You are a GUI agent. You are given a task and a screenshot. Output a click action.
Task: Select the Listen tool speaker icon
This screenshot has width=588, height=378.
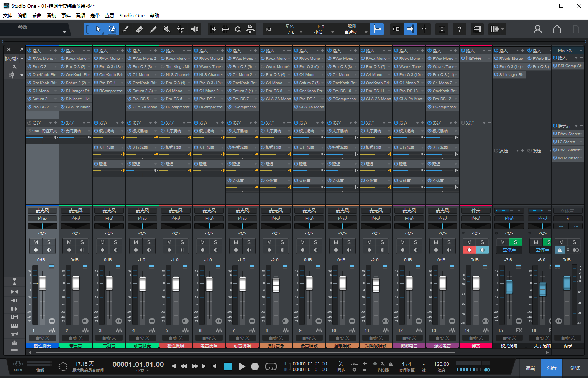(195, 29)
